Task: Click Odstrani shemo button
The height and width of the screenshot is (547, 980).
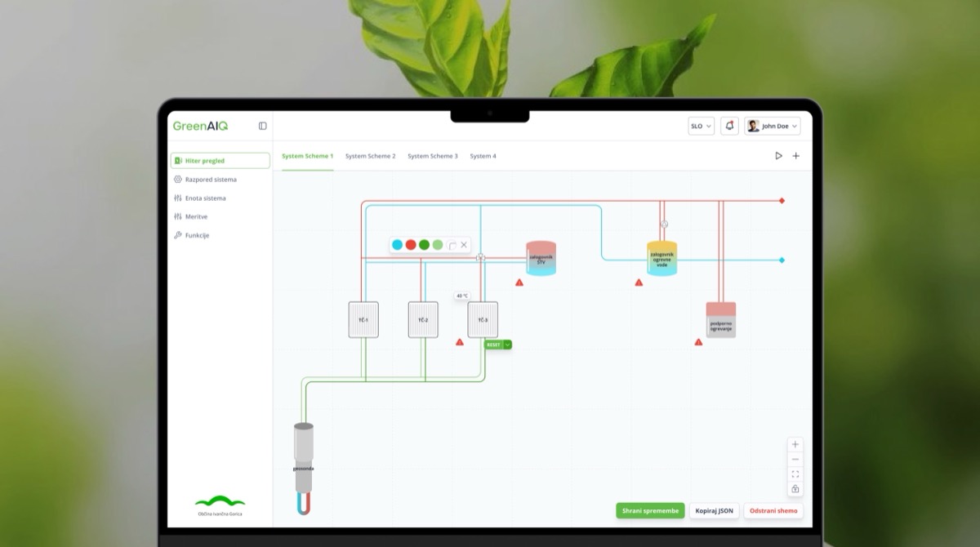Action: [773, 511]
